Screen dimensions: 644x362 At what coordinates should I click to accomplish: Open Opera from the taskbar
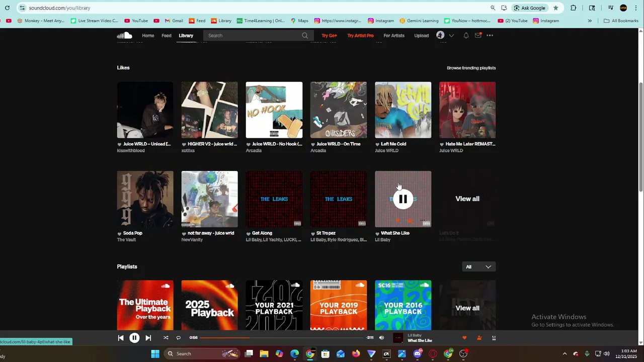click(433, 353)
